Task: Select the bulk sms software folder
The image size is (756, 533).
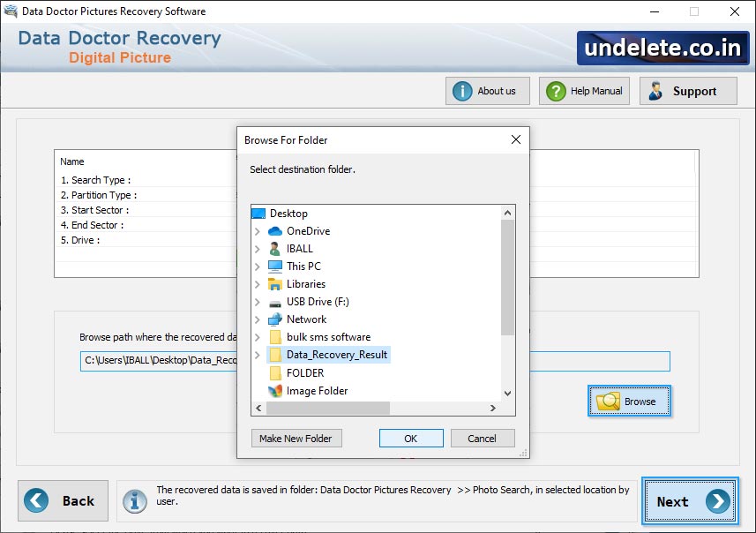Action: [x=327, y=337]
